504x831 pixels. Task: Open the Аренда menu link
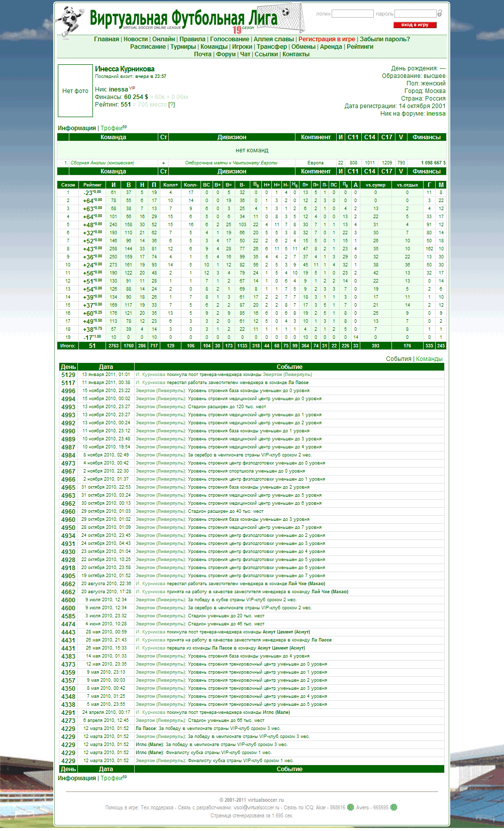331,47
